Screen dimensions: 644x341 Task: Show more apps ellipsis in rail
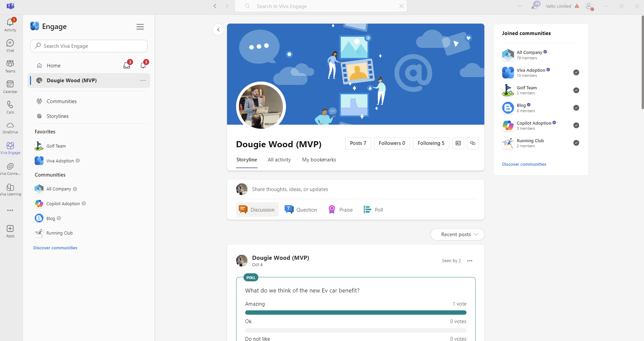(10, 210)
